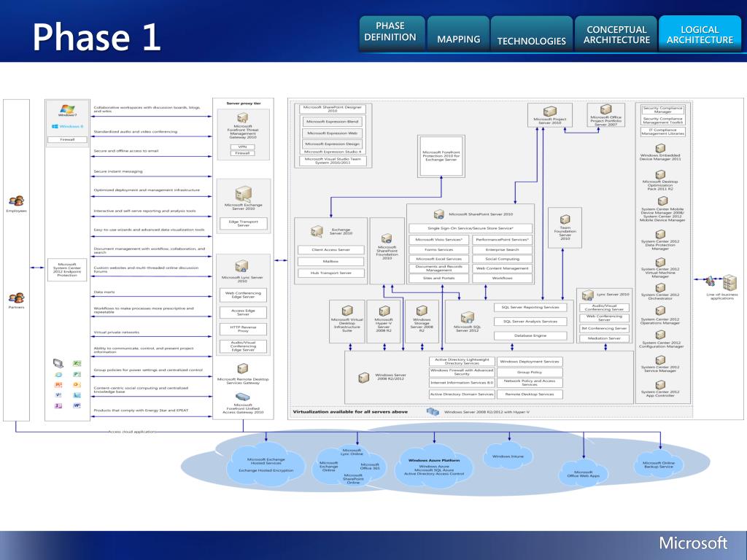Click the Group Policy box
747x560 pixels.
pos(530,373)
